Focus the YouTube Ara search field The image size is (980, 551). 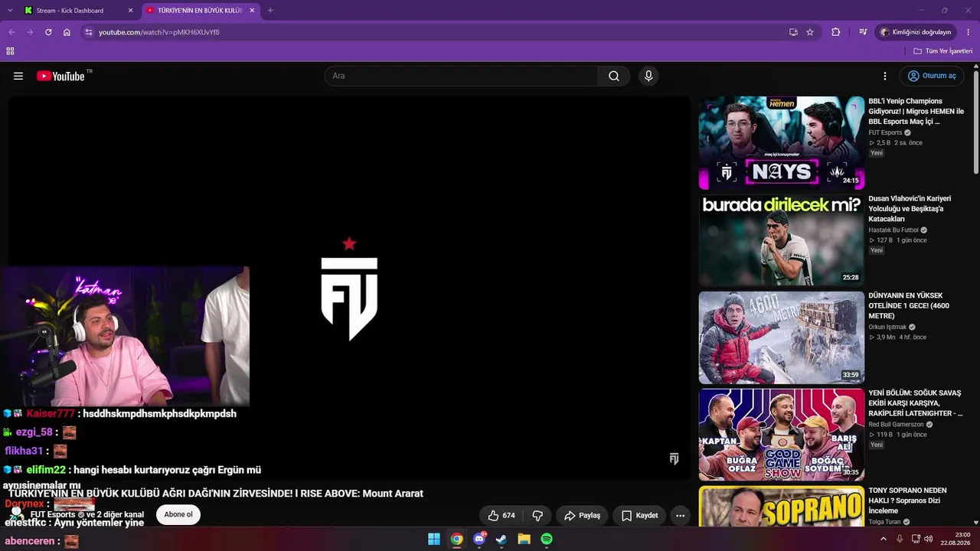pyautogui.click(x=462, y=76)
